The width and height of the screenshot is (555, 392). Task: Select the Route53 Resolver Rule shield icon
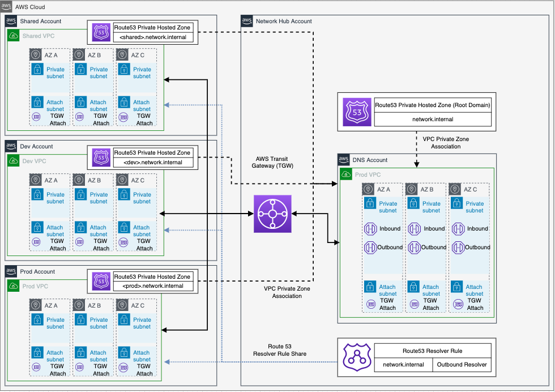[x=357, y=357]
